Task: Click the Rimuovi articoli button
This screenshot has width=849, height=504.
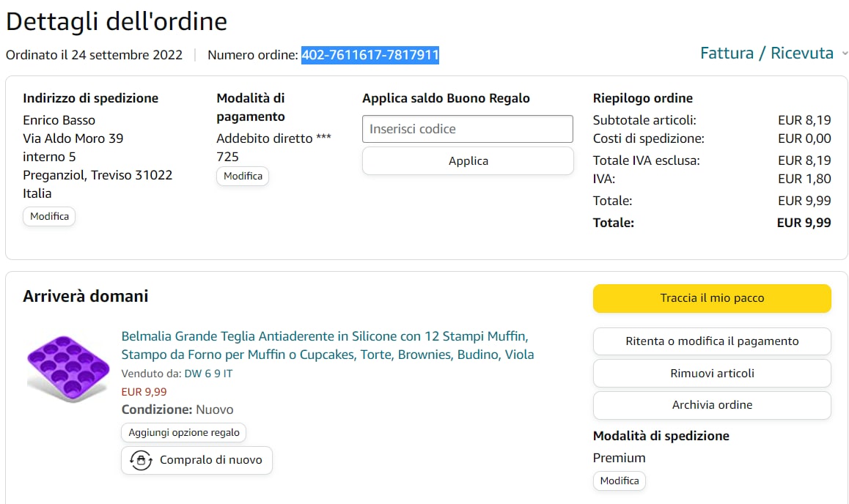Action: [x=711, y=373]
